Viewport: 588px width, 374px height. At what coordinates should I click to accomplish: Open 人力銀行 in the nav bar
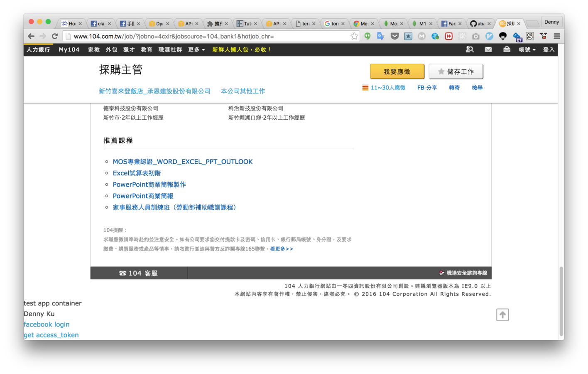pyautogui.click(x=38, y=49)
